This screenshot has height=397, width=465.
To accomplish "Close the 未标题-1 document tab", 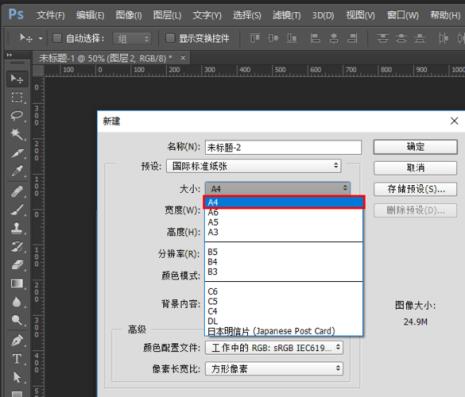I will click(183, 58).
